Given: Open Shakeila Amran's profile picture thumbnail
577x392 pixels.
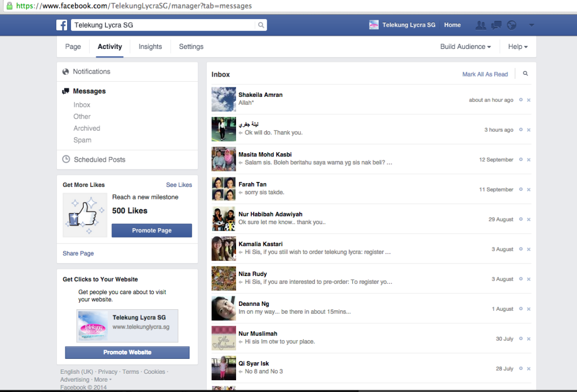Looking at the screenshot, I should tap(224, 99).
